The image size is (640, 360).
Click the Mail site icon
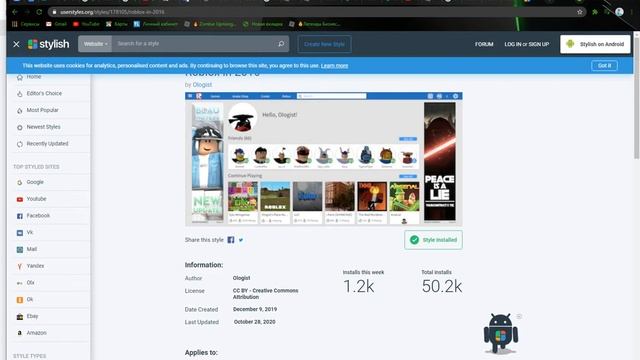[20, 249]
